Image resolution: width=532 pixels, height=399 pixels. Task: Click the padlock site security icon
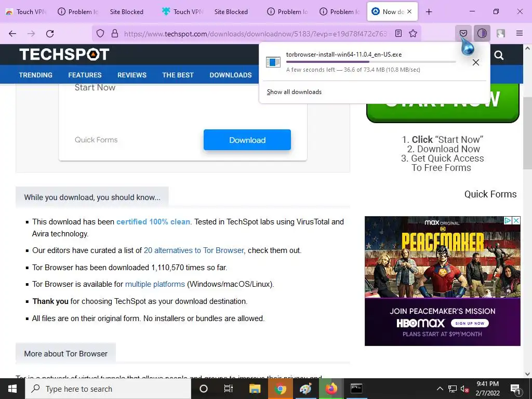pos(115,33)
